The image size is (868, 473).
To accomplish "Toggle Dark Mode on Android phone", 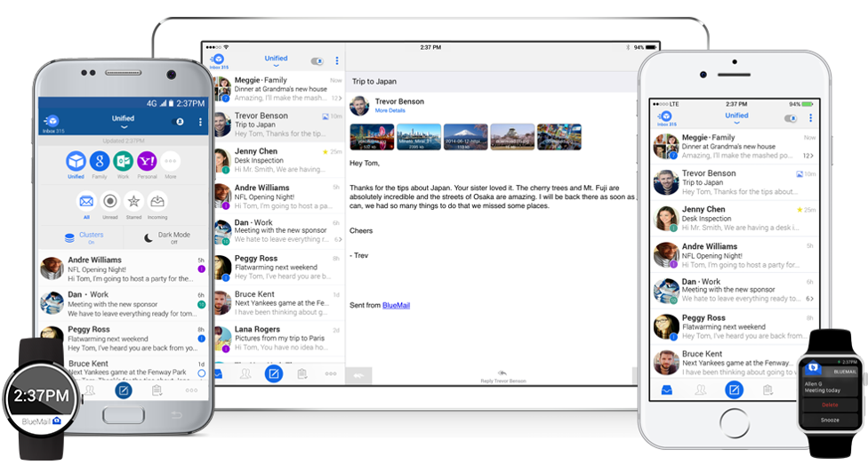I will [x=166, y=237].
